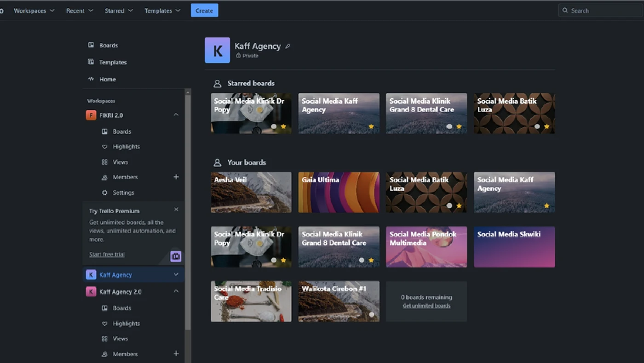
Task: Click the pencil icon beside Kaff Agency title
Action: click(288, 46)
